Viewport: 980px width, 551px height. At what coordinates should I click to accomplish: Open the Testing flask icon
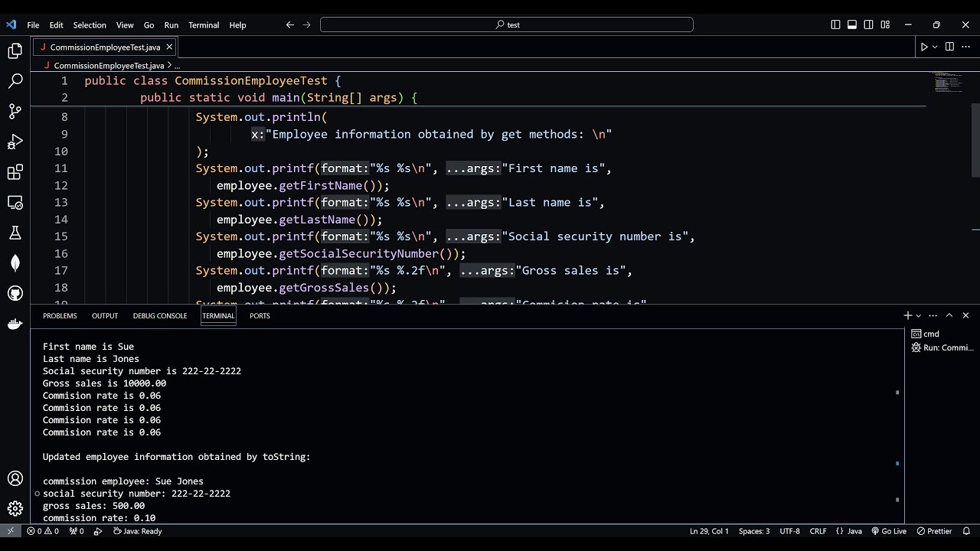coord(15,233)
